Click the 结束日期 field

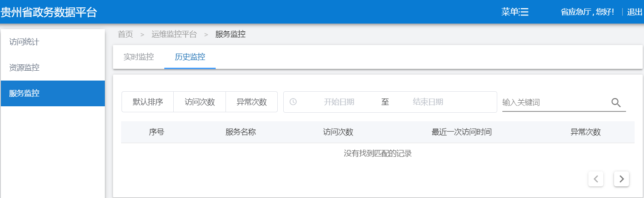pyautogui.click(x=428, y=102)
